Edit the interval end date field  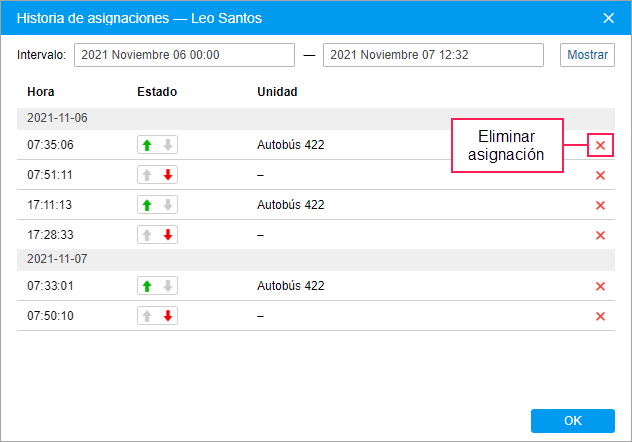pos(433,55)
